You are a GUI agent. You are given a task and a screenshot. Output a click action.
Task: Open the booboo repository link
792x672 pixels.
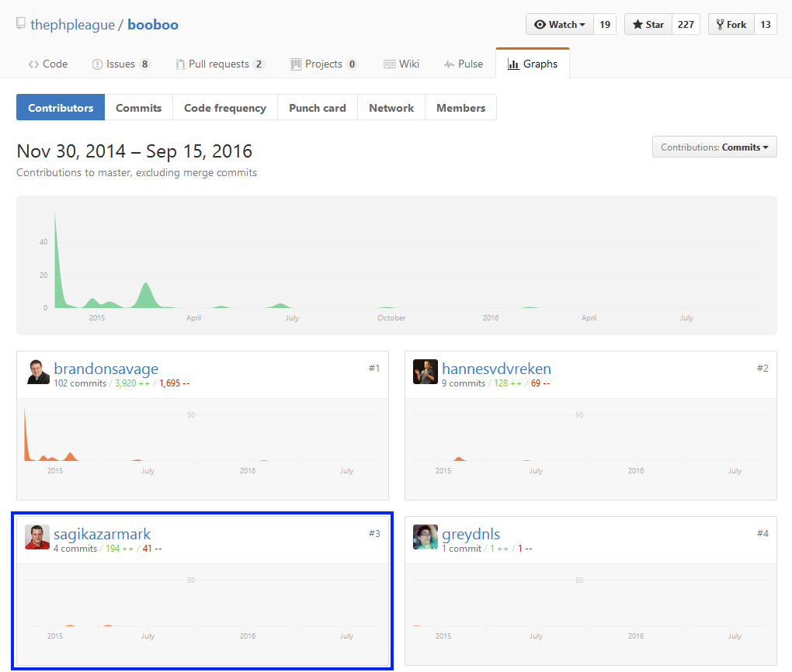point(152,25)
